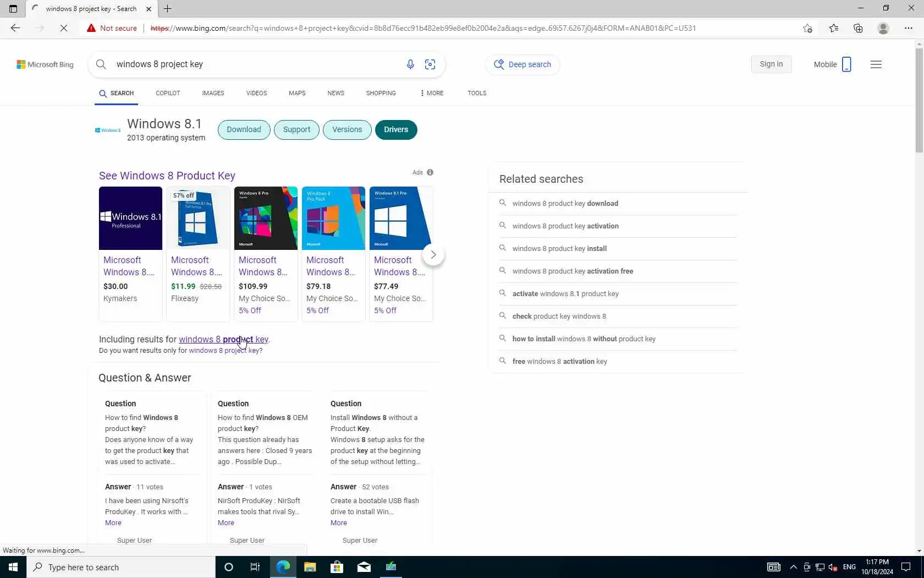Open the TOOLS filter options
This screenshot has height=578, width=924.
(x=477, y=93)
